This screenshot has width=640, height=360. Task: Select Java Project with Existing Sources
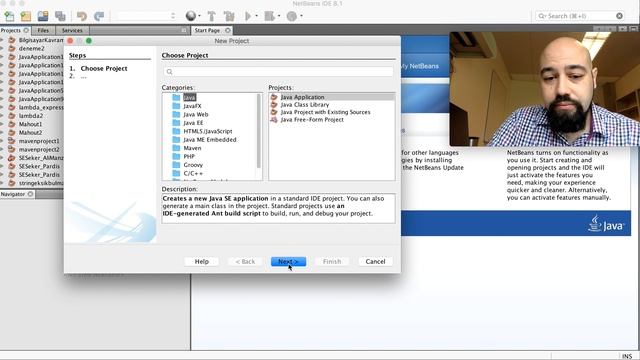pyautogui.click(x=326, y=112)
